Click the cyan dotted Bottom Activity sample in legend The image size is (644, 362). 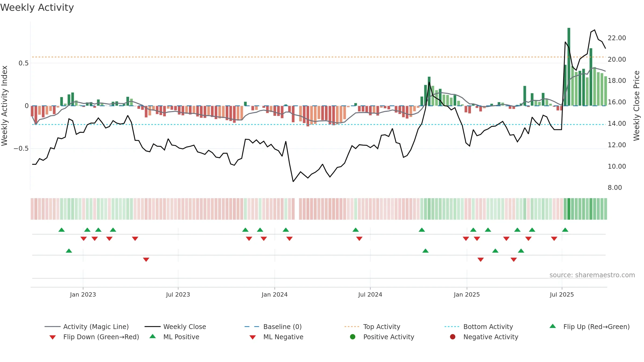[x=452, y=327]
